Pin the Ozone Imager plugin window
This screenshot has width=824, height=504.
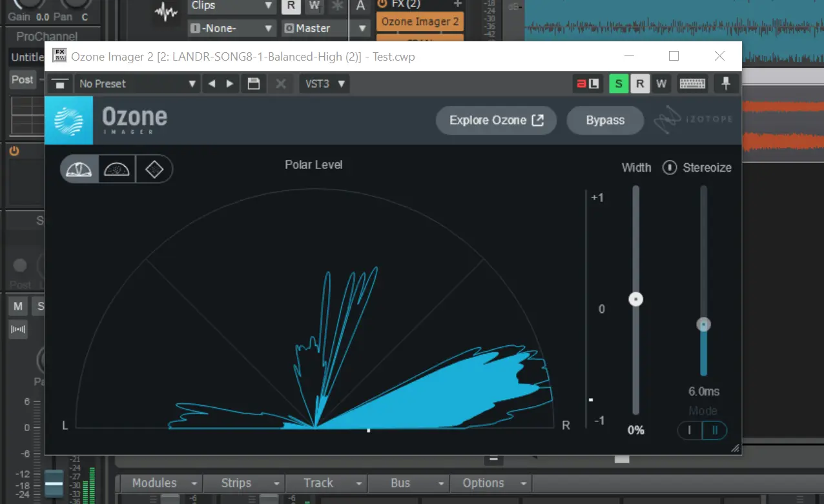pyautogui.click(x=726, y=84)
